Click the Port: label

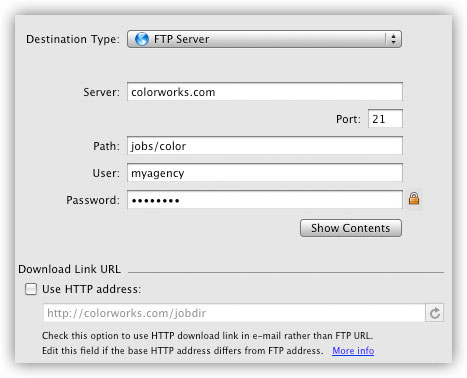click(348, 119)
